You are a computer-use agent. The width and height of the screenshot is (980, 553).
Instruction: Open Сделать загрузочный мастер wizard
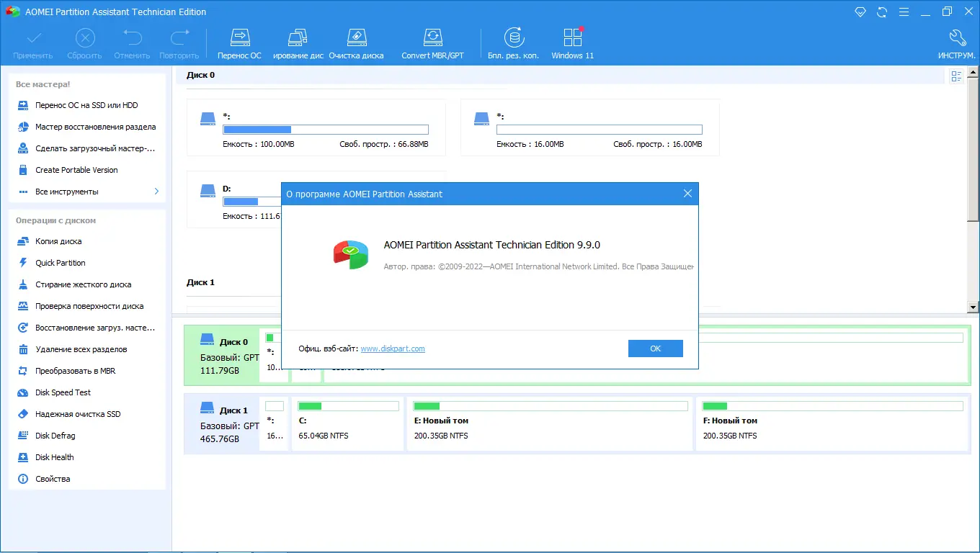tap(86, 148)
